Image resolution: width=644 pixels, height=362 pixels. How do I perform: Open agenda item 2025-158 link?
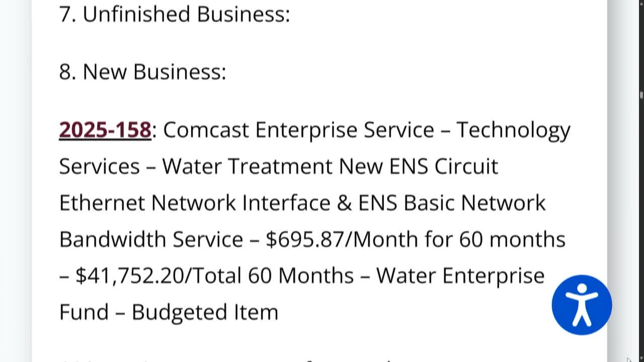click(x=105, y=130)
